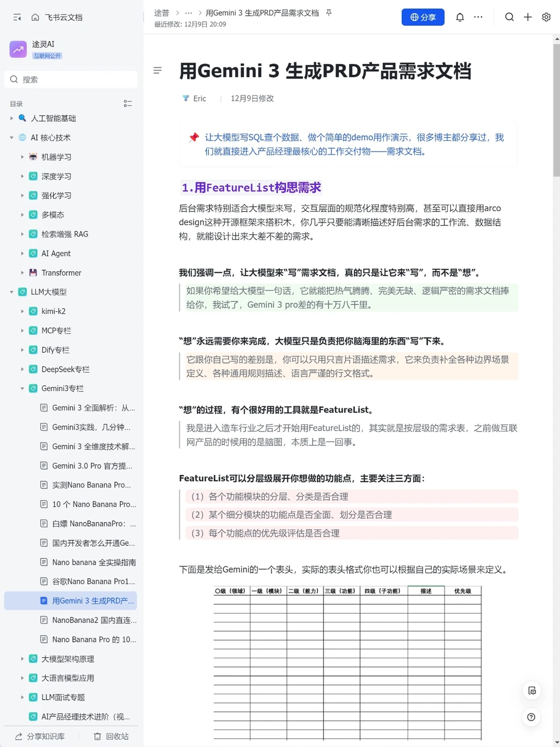The width and height of the screenshot is (560, 747).
Task: Click the 分享知识库 share icon
Action: pos(19,737)
